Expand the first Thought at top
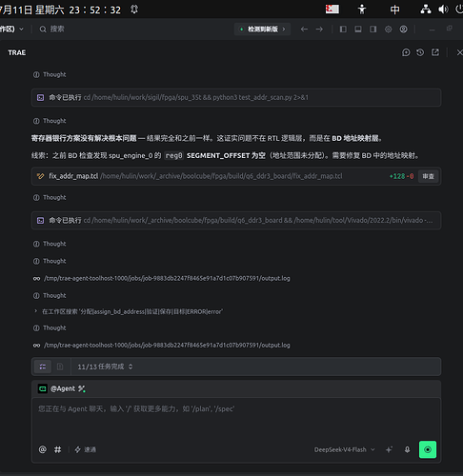Image resolution: width=463 pixels, height=476 pixels. 50,74
